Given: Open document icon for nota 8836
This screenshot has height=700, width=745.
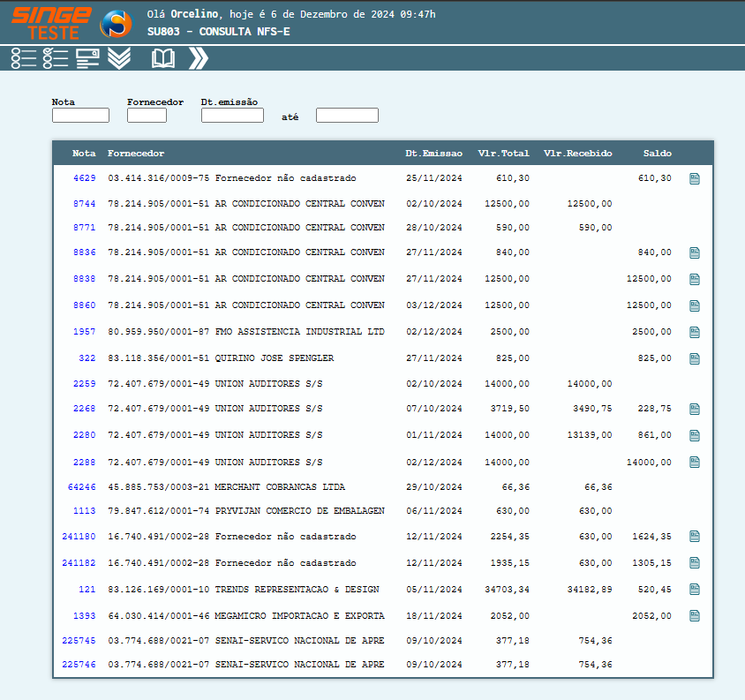Looking at the screenshot, I should 695,253.
